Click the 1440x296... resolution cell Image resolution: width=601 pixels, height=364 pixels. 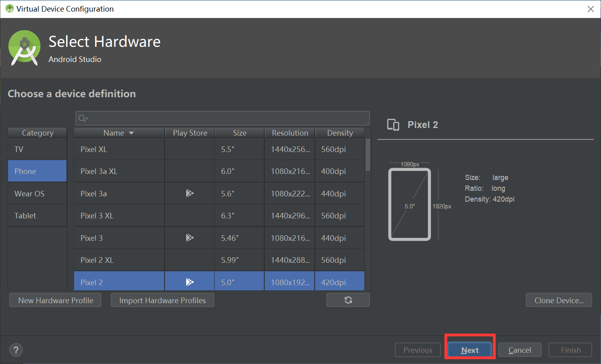pos(289,216)
